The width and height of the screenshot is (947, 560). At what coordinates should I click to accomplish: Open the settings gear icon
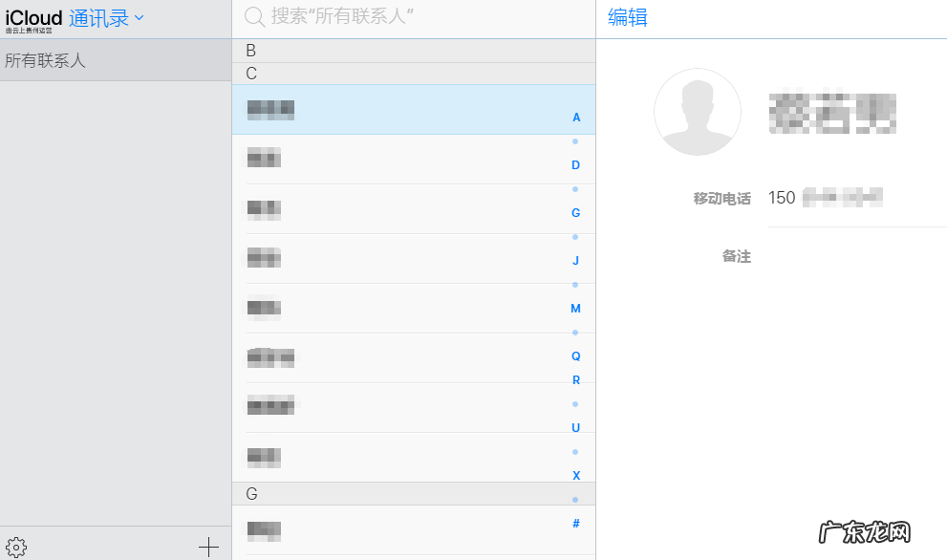tap(16, 546)
